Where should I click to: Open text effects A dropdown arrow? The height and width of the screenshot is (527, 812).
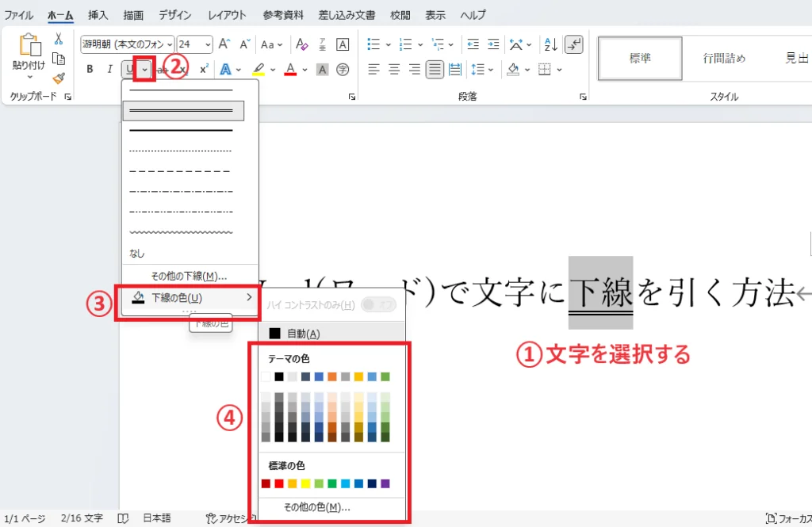pyautogui.click(x=238, y=70)
